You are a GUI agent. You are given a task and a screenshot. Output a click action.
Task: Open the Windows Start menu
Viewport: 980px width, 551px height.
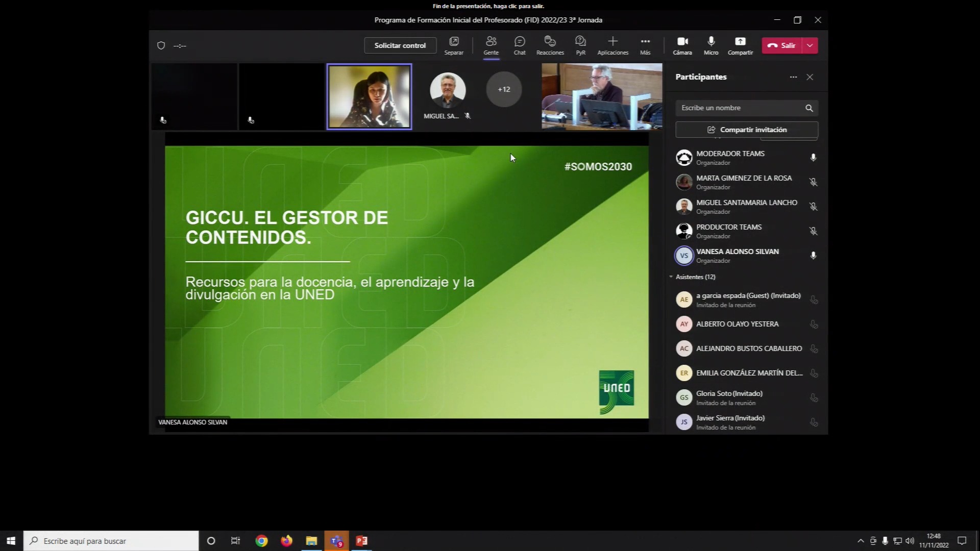[11, 541]
